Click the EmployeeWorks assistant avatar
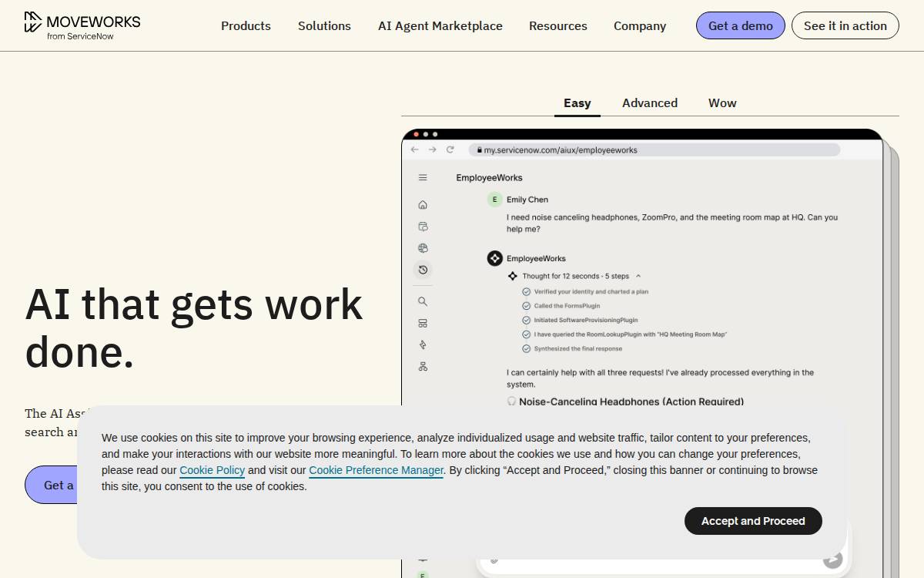The height and width of the screenshot is (578, 924). point(495,258)
